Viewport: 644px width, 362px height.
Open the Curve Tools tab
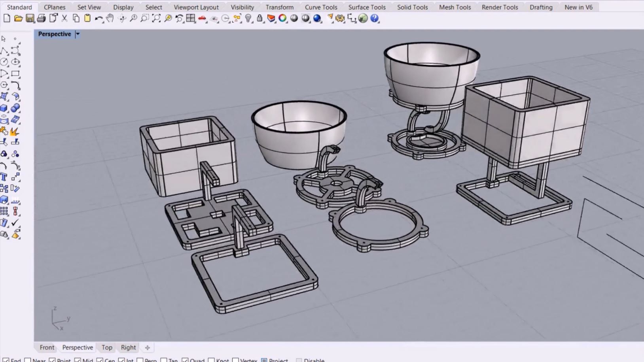(x=321, y=7)
